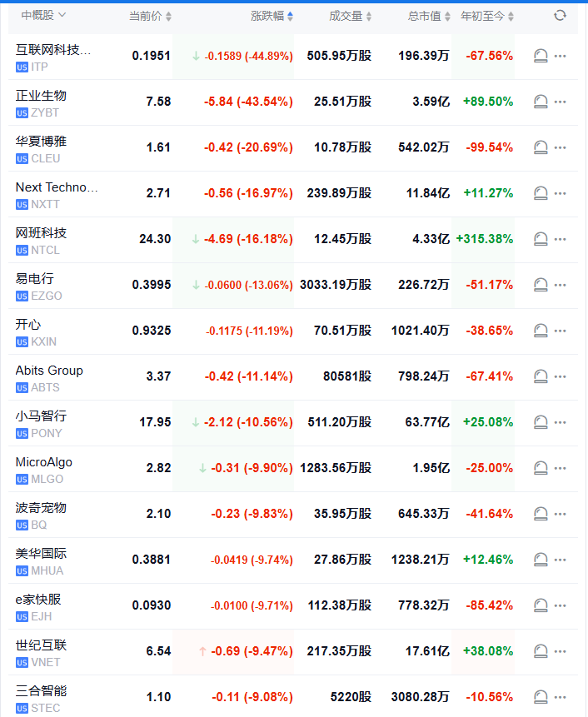Set price alert bell for ABTS

(541, 376)
